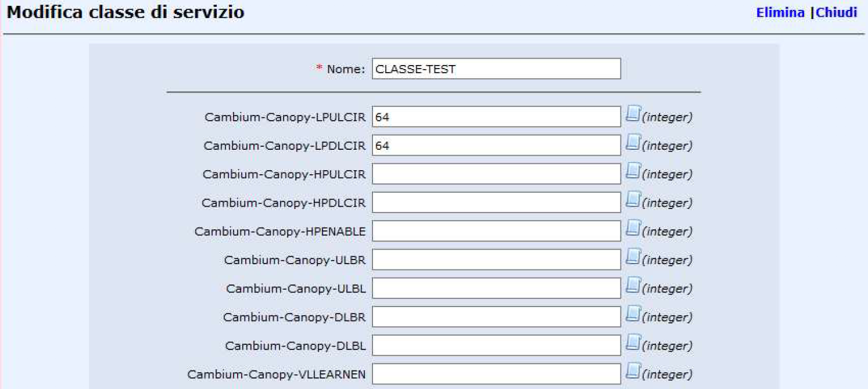Select the Cambium-Canopy-LPDLCIR input box
Image resolution: width=868 pixels, height=389 pixels.
(x=496, y=145)
